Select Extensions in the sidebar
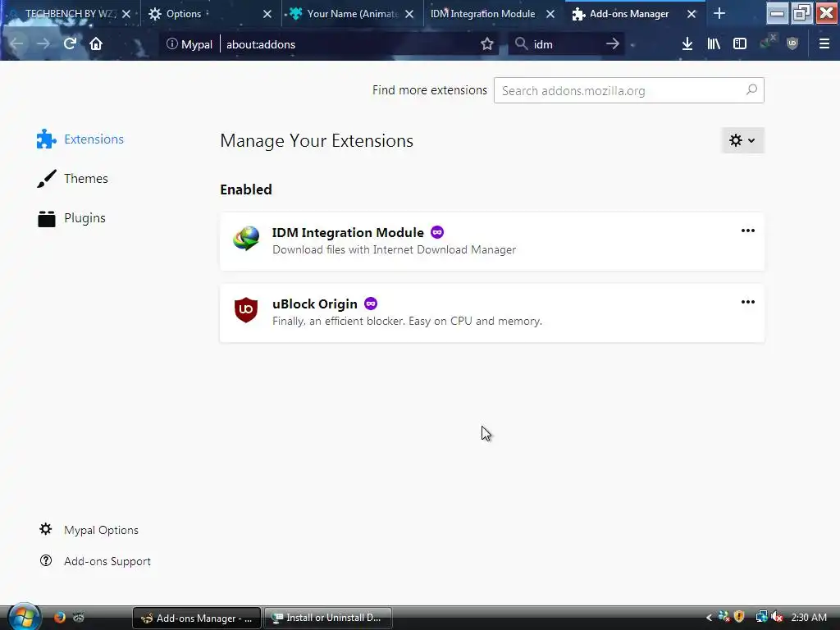This screenshot has width=840, height=630. click(80, 139)
